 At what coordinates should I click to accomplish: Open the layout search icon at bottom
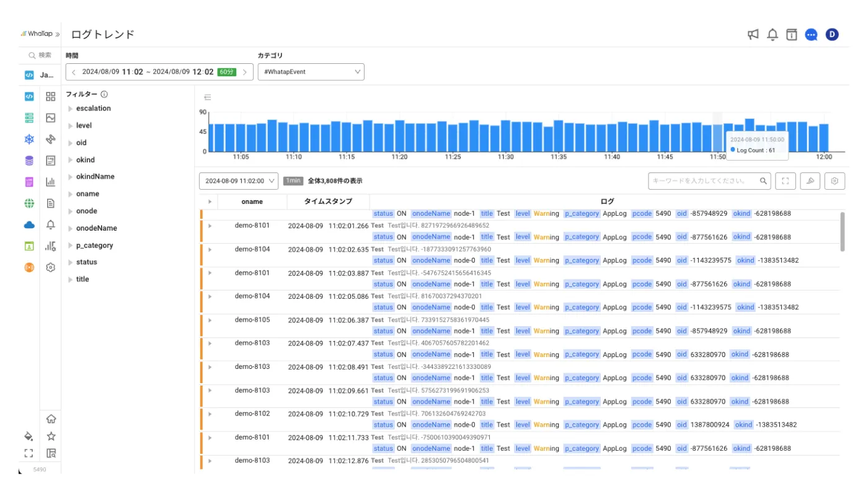51,453
